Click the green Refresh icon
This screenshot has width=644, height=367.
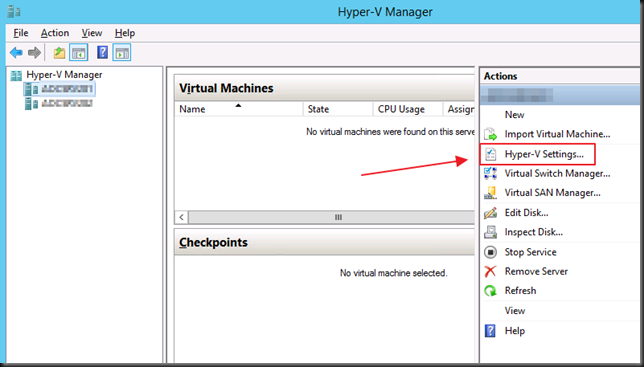click(x=490, y=291)
